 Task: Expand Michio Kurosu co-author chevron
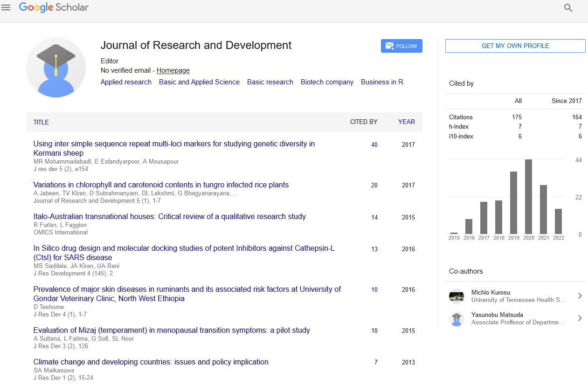tap(580, 296)
